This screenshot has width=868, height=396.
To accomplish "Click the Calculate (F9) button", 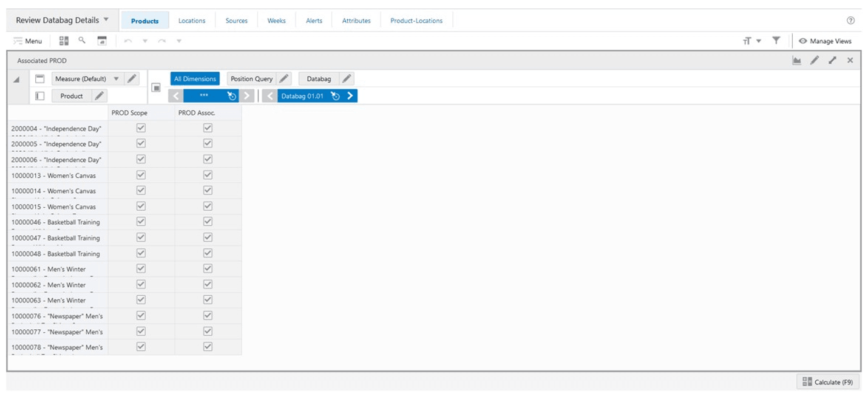I will tap(829, 382).
